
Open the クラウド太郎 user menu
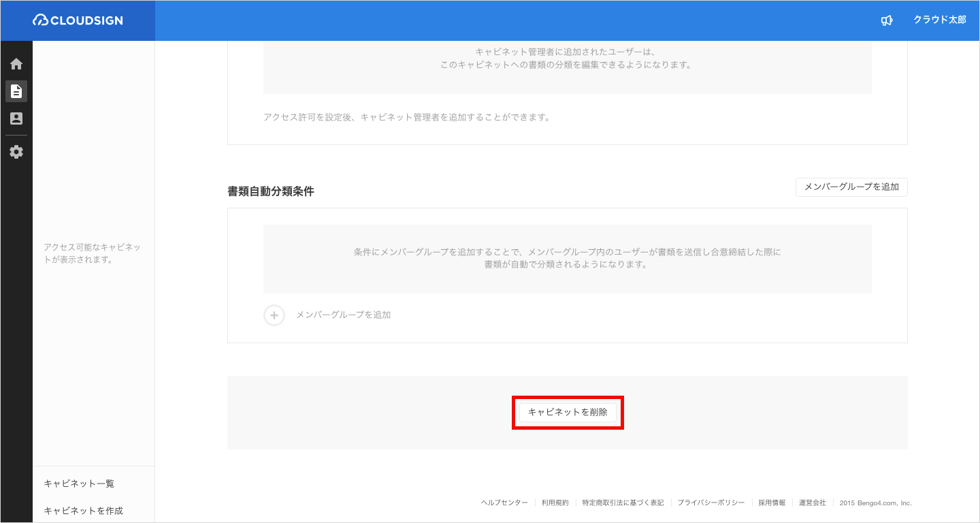coord(939,20)
